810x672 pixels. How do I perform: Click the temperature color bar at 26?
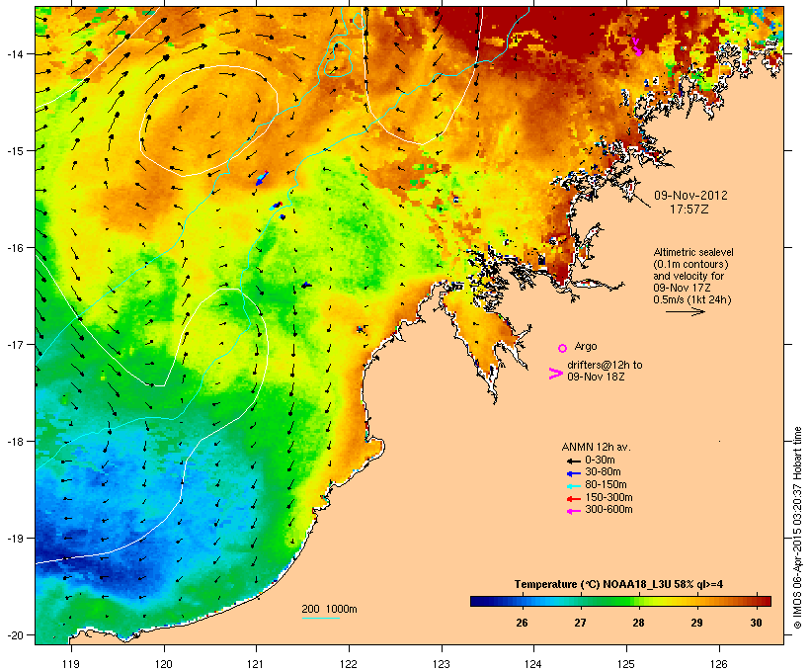click(522, 601)
